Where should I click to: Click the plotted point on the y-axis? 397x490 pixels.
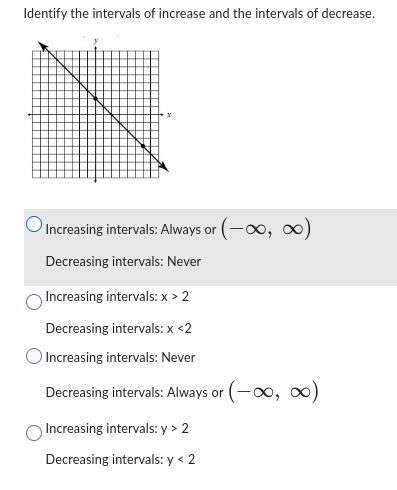click(x=95, y=99)
